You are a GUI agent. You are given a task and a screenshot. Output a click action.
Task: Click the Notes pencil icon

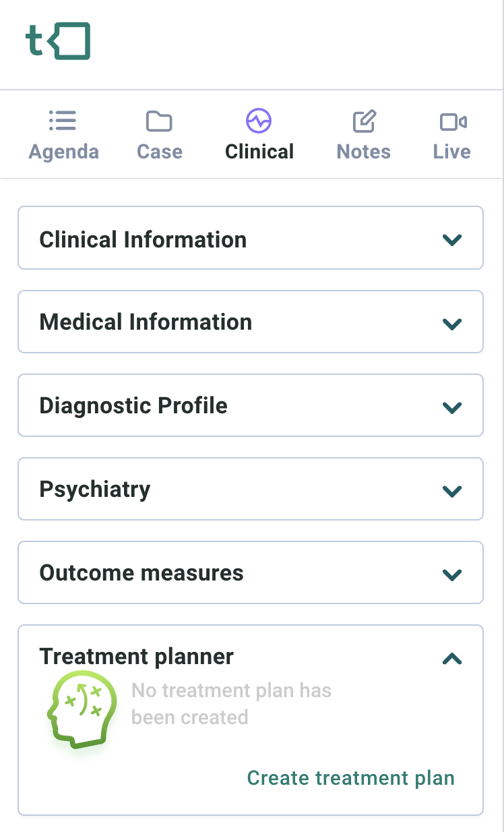tap(364, 121)
